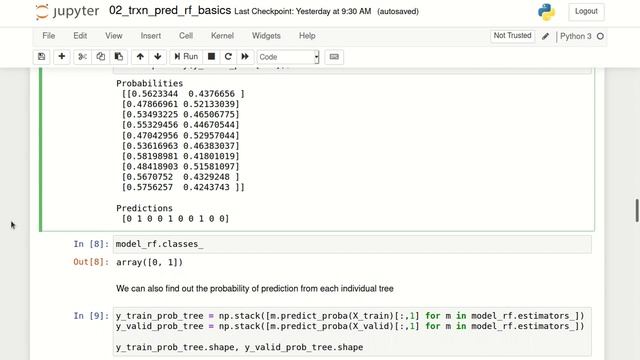Click the Jupyter logo
This screenshot has width=640, height=360.
67,11
